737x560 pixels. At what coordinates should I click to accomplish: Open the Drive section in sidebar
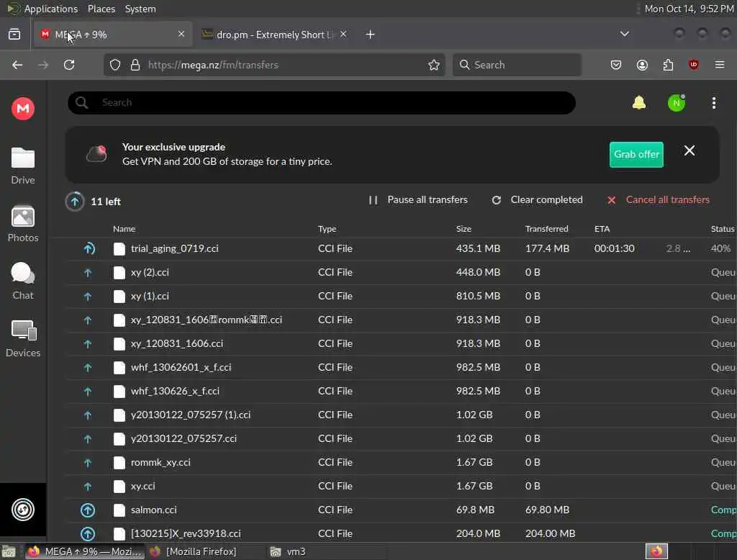coord(22,166)
